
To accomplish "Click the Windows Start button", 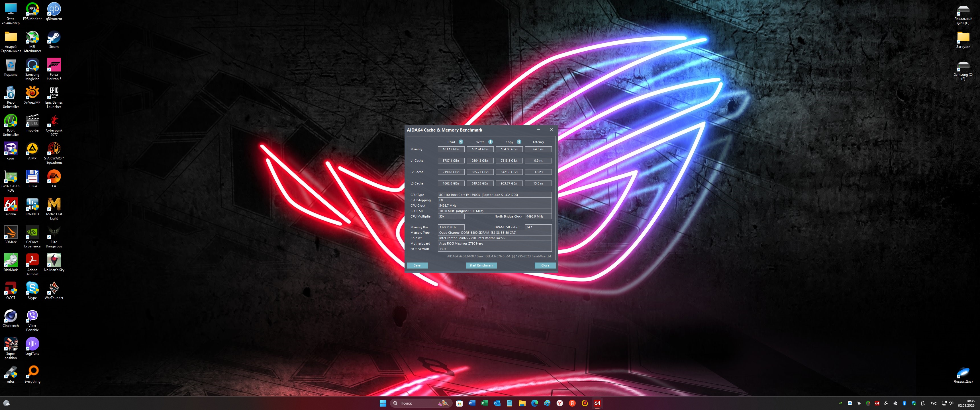I will coord(383,403).
